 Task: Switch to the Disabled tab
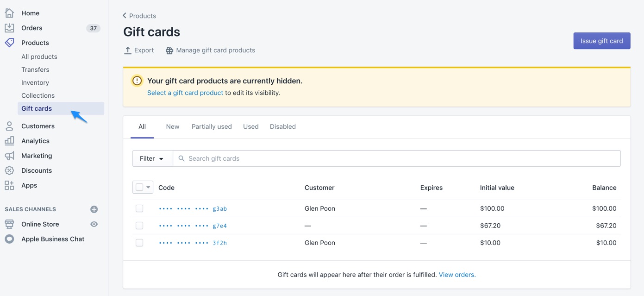pos(282,126)
